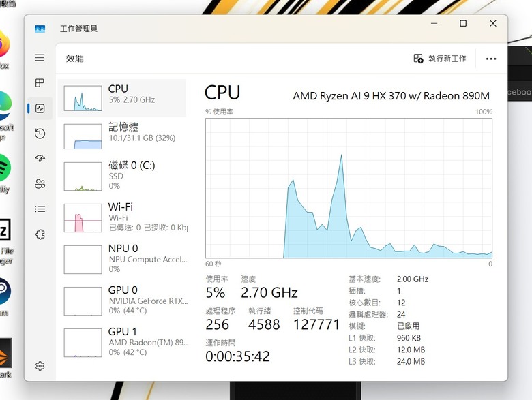Image resolution: width=532 pixels, height=400 pixels.
Task: Click 執行新工作 (Run new task) button
Action: [x=440, y=59]
